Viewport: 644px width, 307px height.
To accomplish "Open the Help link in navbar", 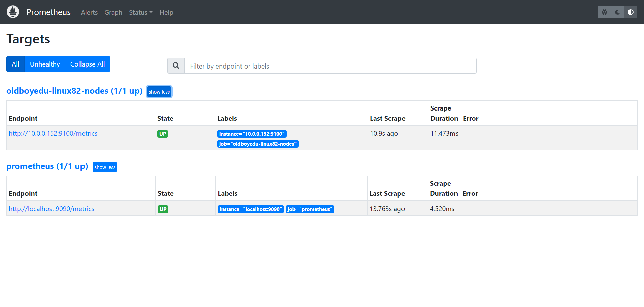I will tap(166, 12).
